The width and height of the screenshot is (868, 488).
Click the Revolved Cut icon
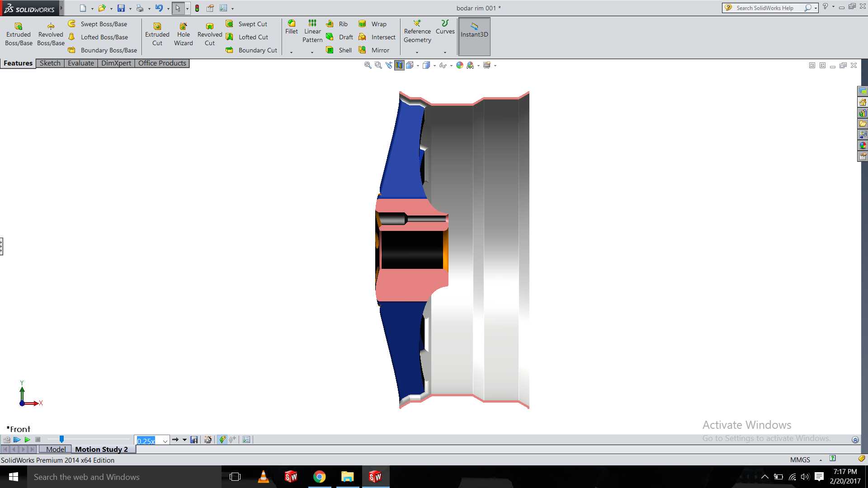tap(209, 34)
